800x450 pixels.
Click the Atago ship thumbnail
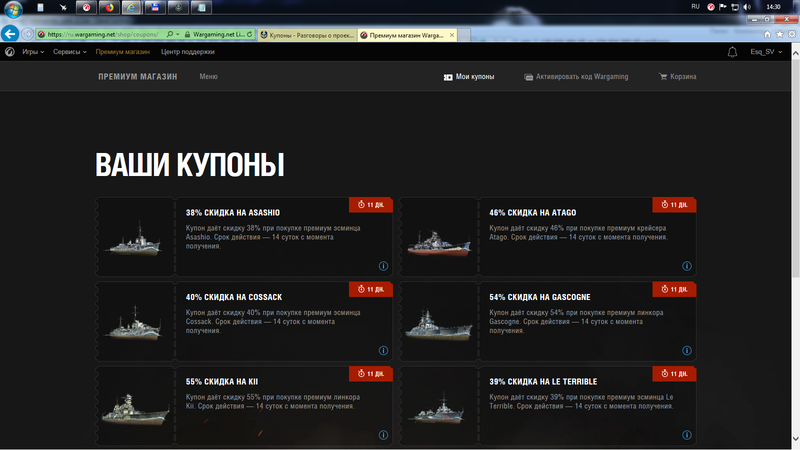click(x=438, y=243)
